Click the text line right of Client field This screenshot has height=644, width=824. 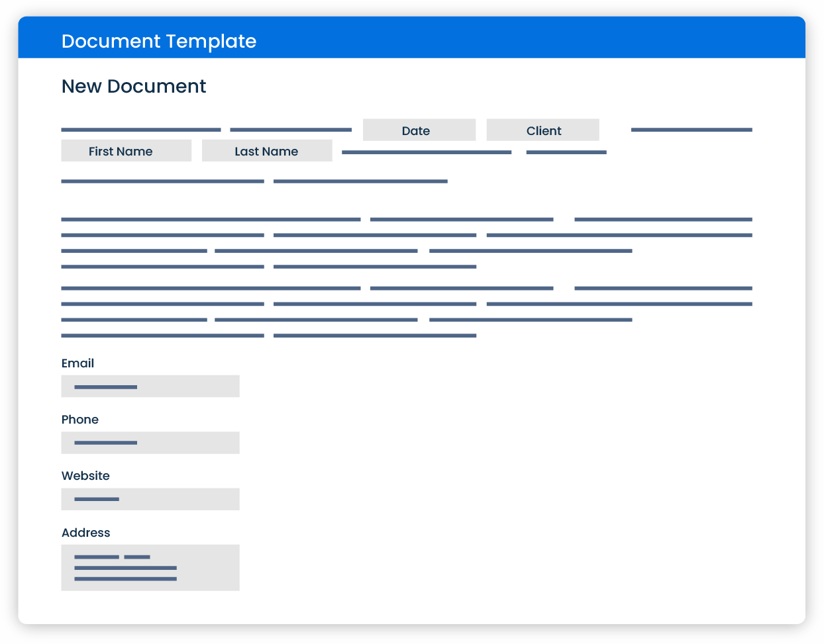coord(691,130)
